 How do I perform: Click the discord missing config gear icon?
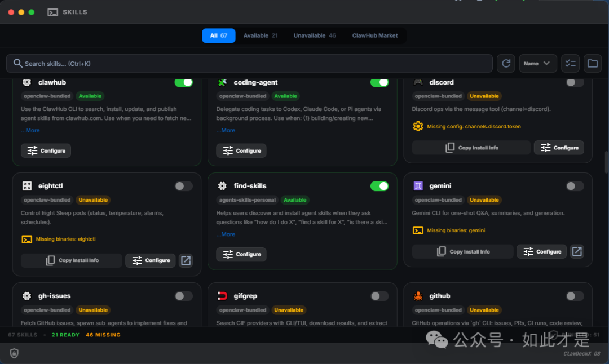click(418, 126)
